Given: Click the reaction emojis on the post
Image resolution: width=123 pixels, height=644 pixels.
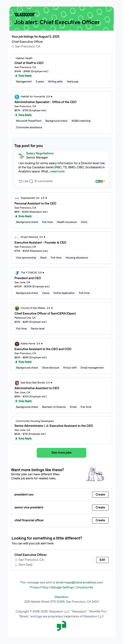Looking at the screenshot, I should (99, 181).
